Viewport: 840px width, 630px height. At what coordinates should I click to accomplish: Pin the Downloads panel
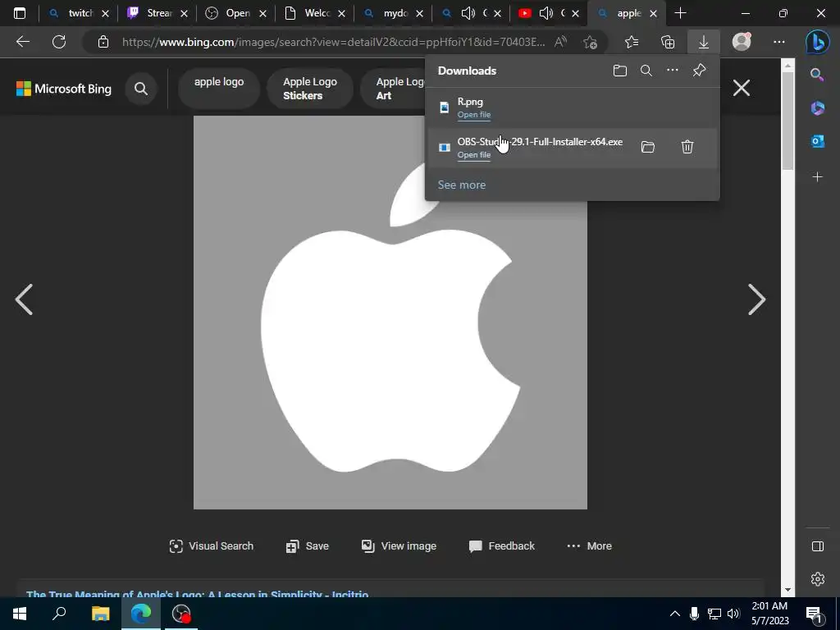[699, 71]
